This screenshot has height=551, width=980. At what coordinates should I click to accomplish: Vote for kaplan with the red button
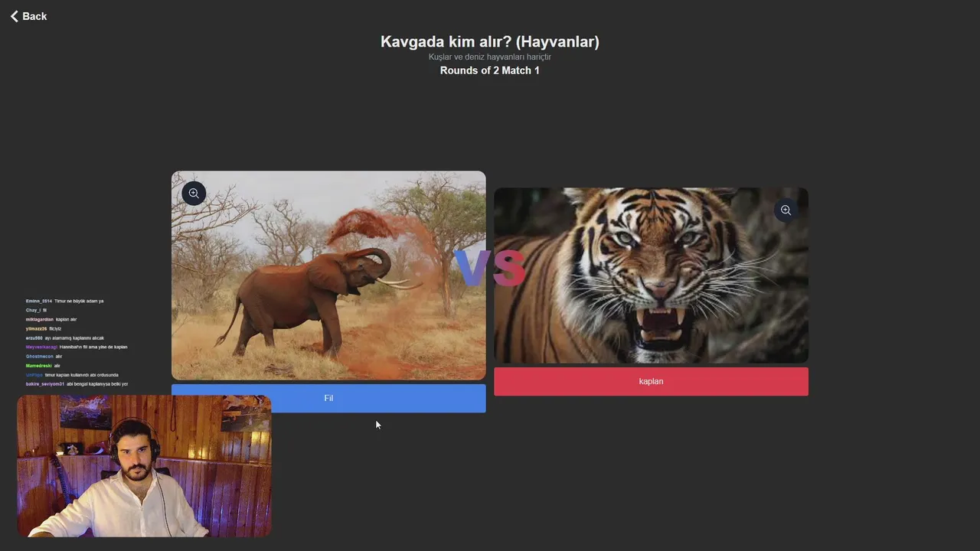[x=651, y=381]
